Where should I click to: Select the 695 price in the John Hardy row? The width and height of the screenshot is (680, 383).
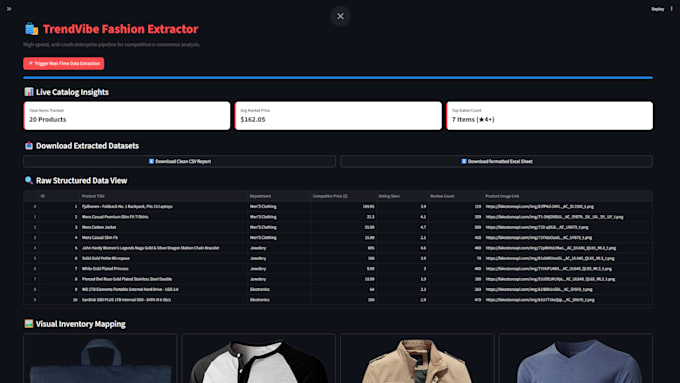click(343, 248)
